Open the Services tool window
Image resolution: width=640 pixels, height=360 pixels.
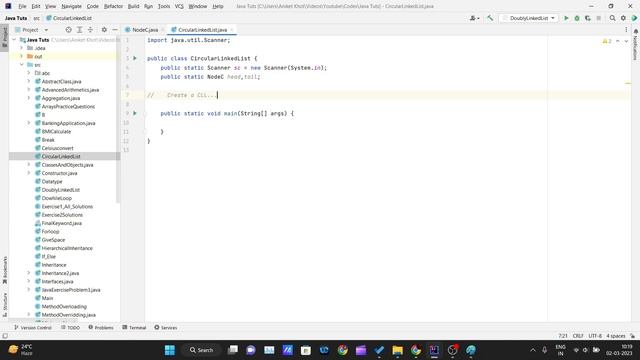tap(166, 327)
